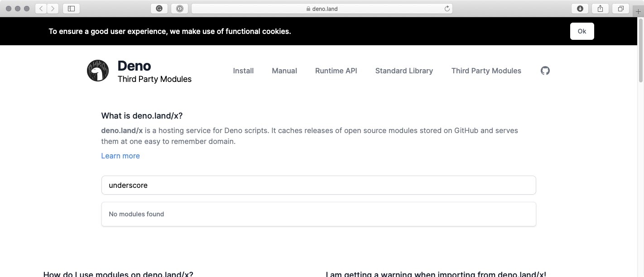Click the 'What is deno.land/x?' heading

(x=142, y=115)
